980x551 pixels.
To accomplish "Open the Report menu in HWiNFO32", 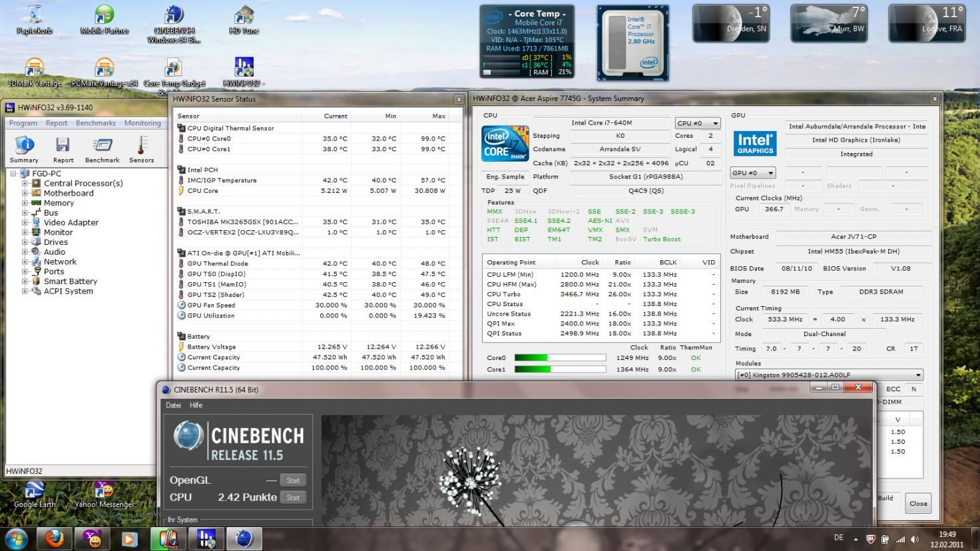I will [x=57, y=123].
